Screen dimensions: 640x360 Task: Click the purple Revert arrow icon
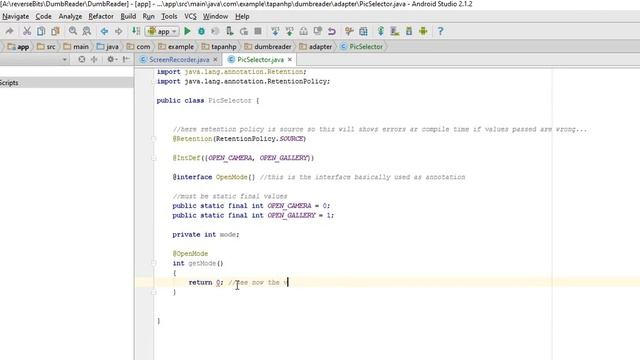(x=331, y=31)
